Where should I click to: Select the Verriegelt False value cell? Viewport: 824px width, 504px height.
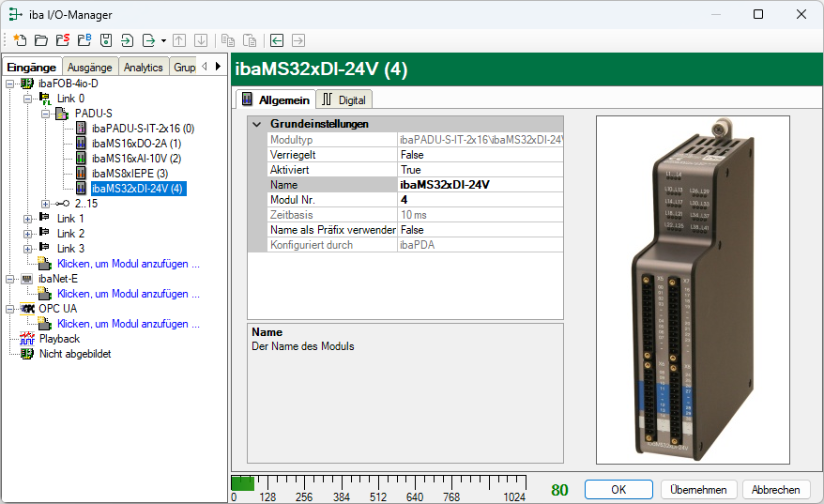480,155
